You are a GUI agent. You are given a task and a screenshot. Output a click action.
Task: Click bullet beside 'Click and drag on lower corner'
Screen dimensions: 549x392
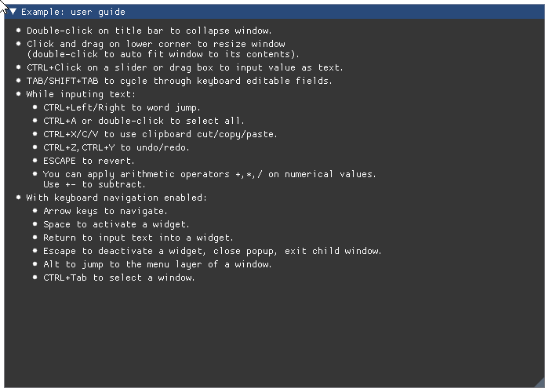point(19,43)
